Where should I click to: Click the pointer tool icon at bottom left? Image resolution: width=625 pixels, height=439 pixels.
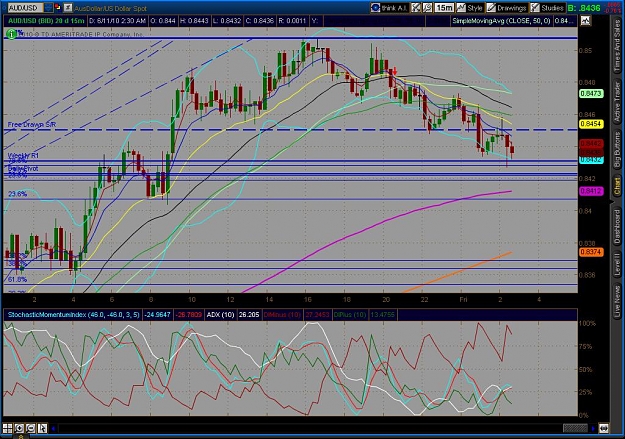pos(42,429)
